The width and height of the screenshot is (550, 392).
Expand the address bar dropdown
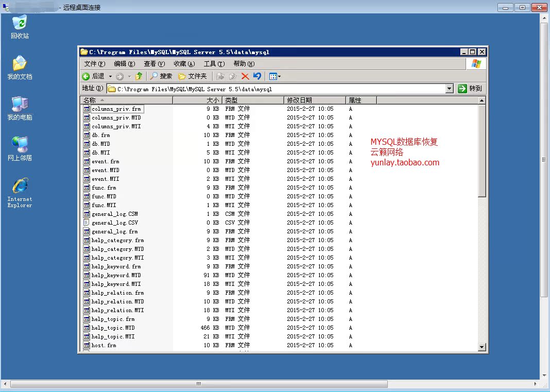(450, 89)
